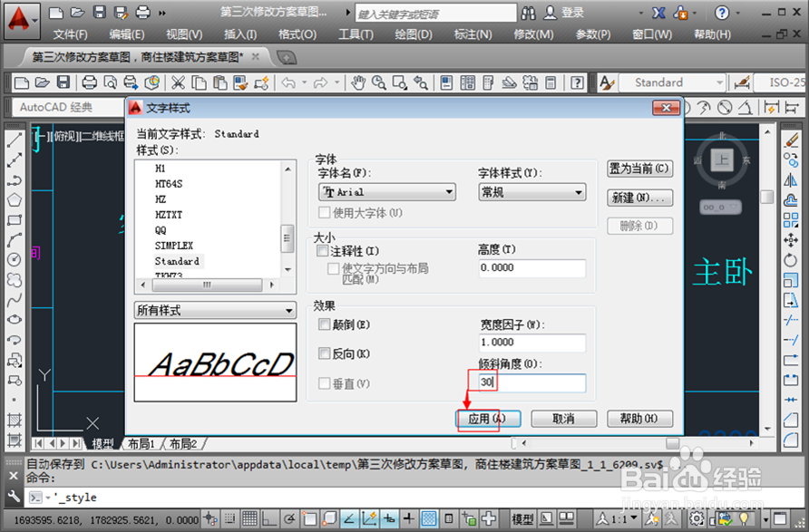Viewport: 809px width, 532px height.
Task: Select the Circle draw tool
Action: coord(15,259)
